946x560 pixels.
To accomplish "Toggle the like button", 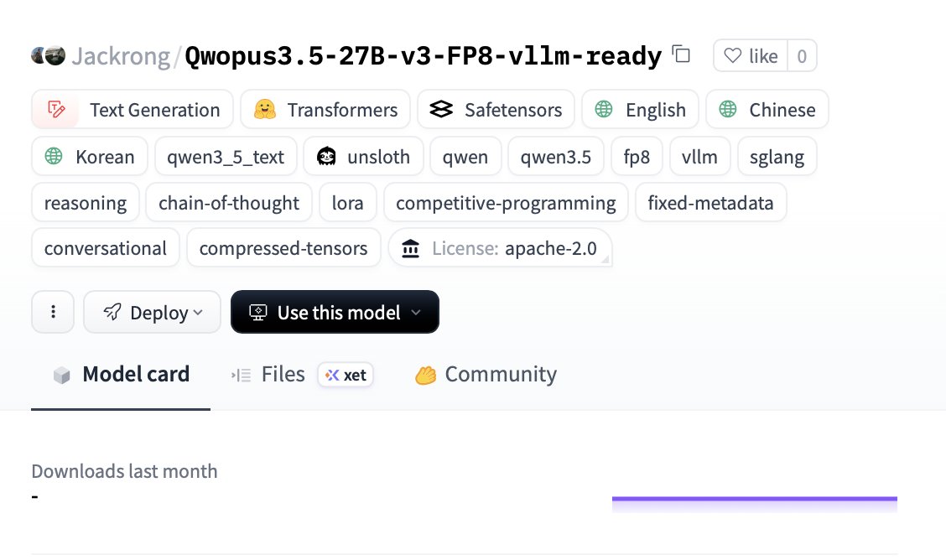I will point(751,56).
